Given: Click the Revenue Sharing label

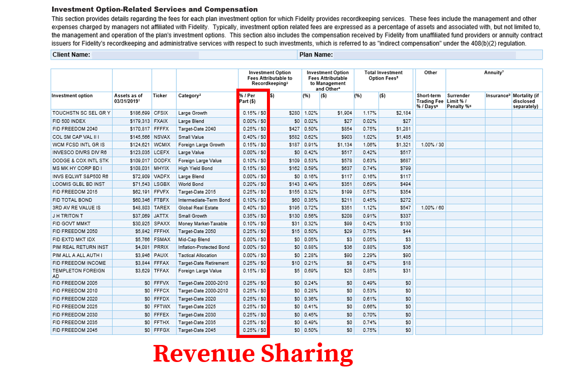Looking at the screenshot, I should (253, 353).
